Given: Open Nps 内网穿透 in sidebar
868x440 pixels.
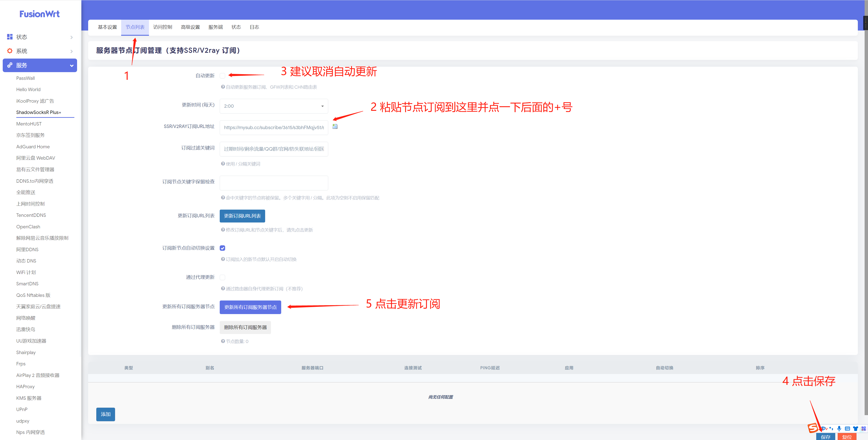Looking at the screenshot, I should pos(31,432).
